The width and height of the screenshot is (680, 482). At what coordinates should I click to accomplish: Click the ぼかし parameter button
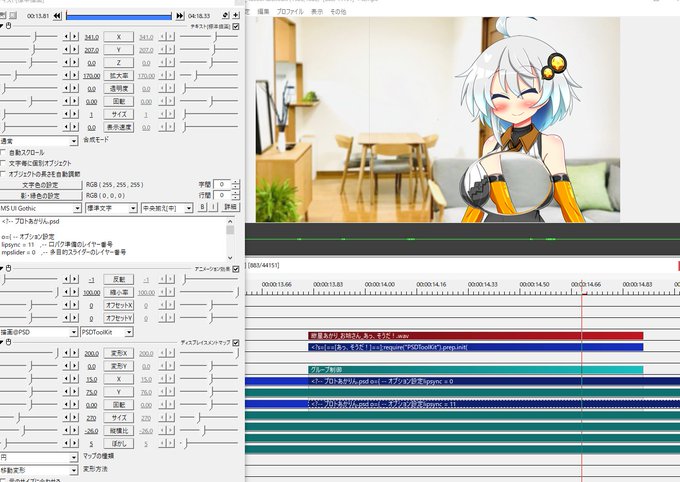[x=119, y=443]
